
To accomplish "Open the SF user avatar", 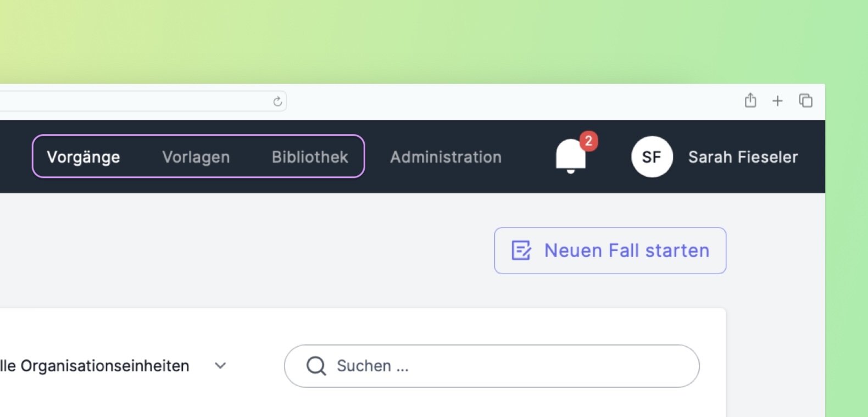I will (x=652, y=157).
